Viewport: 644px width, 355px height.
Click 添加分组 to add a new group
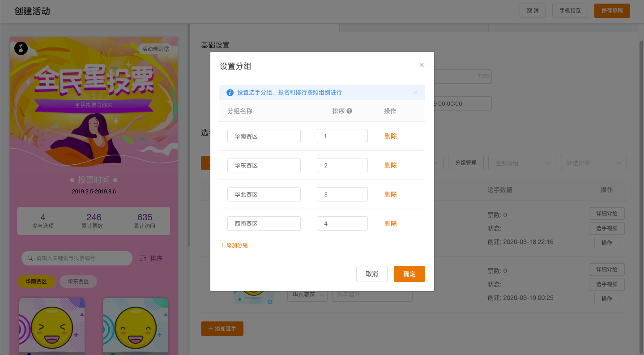pyautogui.click(x=234, y=245)
